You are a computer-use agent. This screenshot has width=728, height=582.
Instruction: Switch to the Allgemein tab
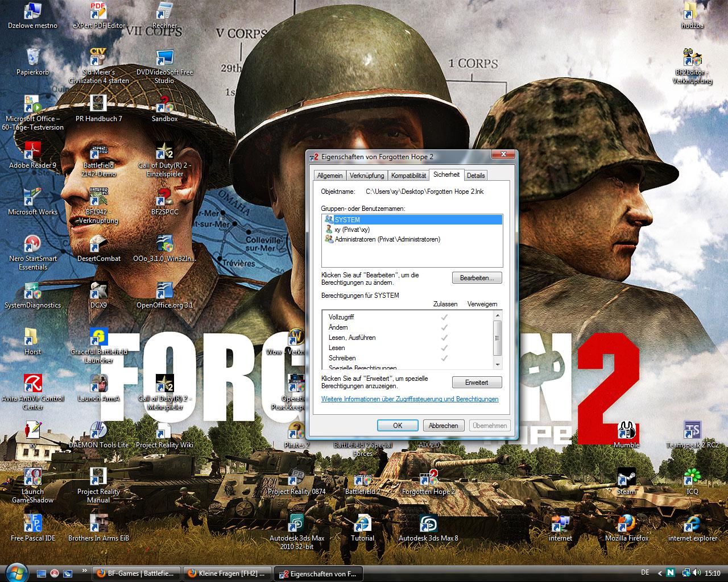[x=330, y=176]
